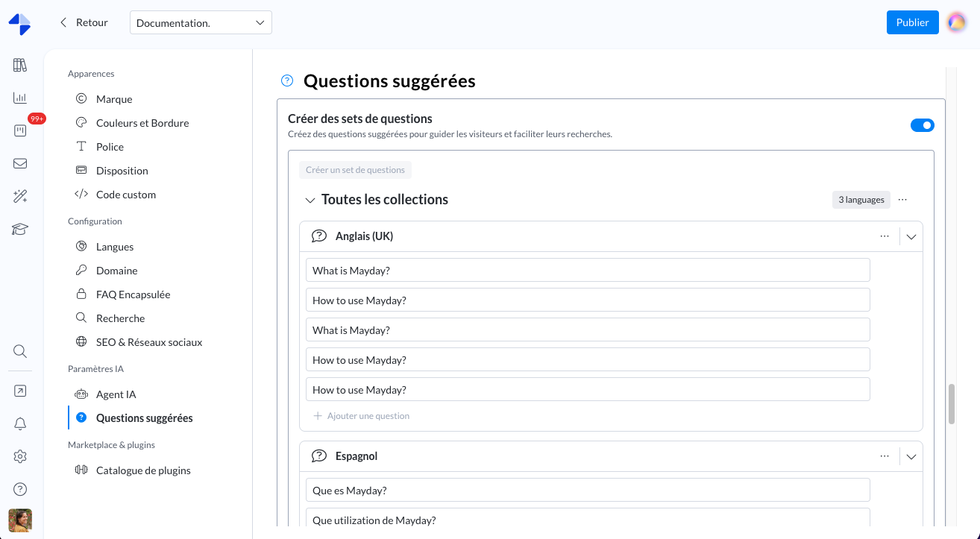Click the search magnifier in left rail

(20, 351)
